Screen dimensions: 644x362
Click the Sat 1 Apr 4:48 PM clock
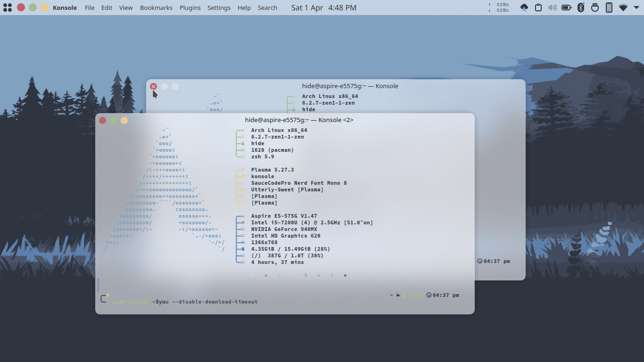324,8
